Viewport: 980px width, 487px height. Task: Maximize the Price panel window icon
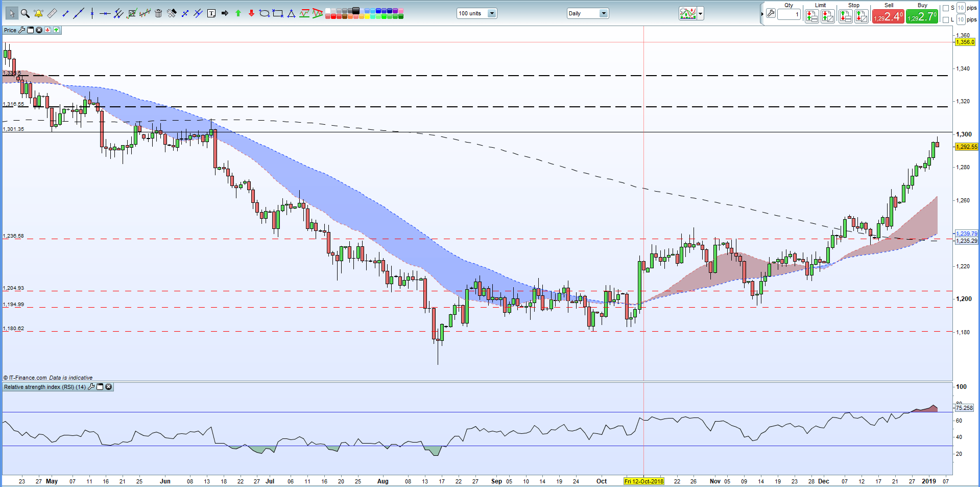click(30, 30)
